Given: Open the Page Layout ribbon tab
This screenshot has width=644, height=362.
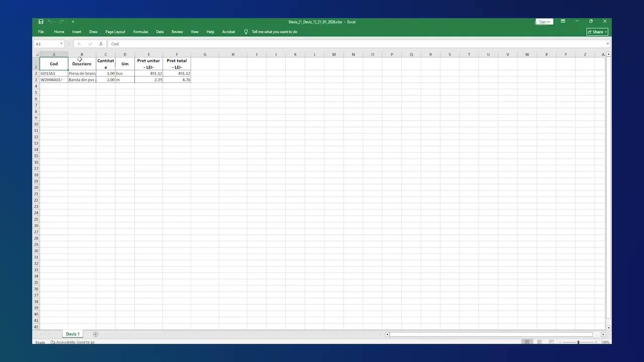Looking at the screenshot, I should pos(115,32).
